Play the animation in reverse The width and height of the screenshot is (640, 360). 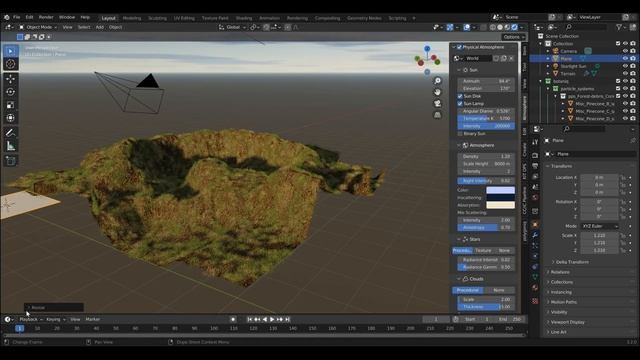[265, 319]
